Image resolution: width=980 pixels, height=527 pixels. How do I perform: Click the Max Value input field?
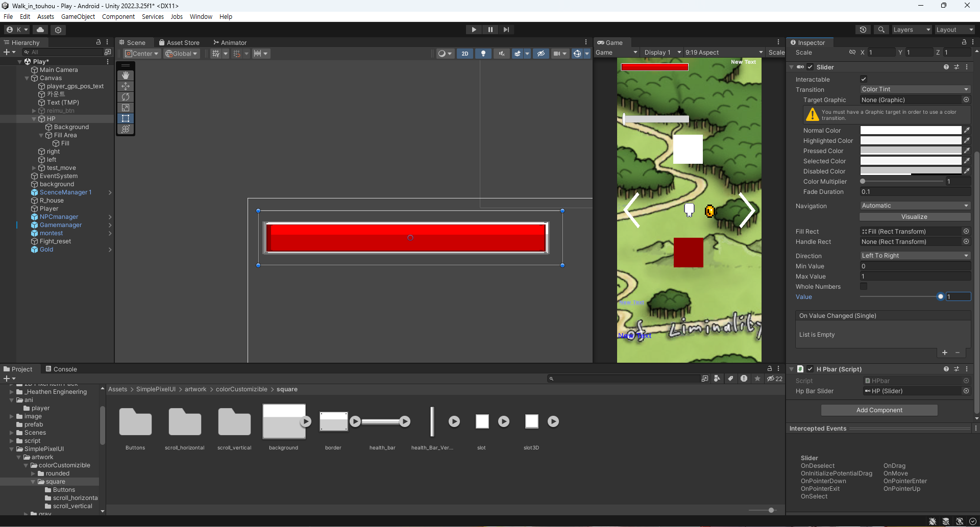915,277
